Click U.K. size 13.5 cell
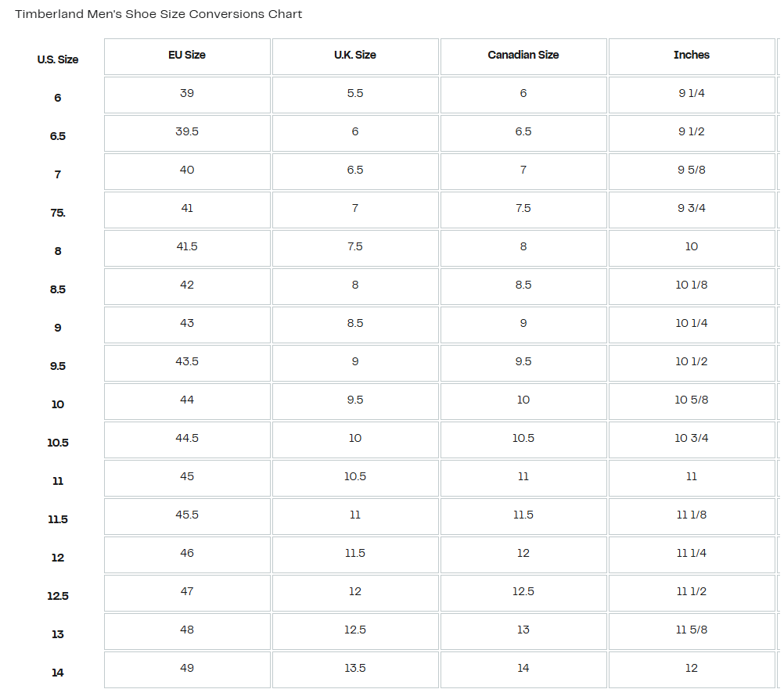 pyautogui.click(x=355, y=669)
